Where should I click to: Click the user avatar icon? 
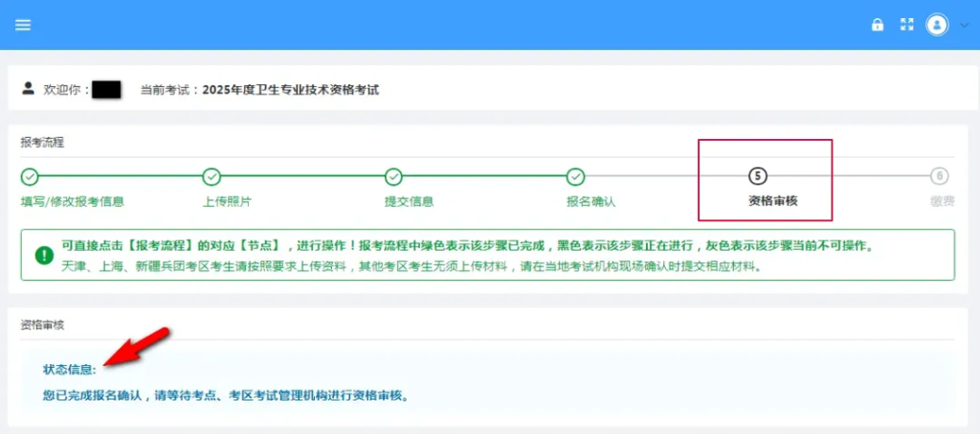click(937, 25)
